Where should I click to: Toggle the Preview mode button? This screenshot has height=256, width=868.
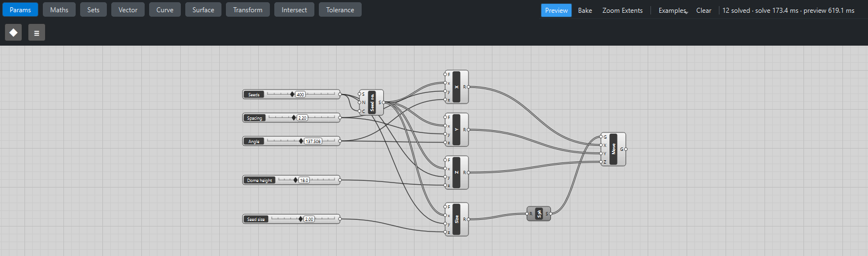[x=556, y=11]
